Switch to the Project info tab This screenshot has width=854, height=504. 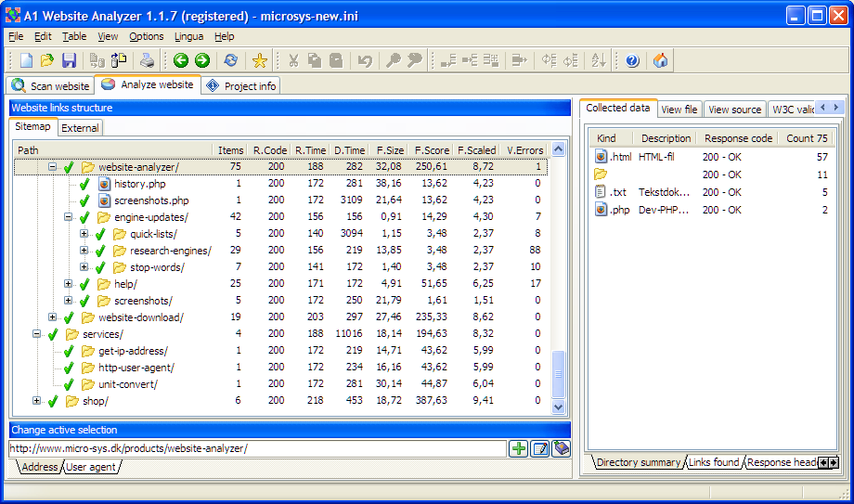(240, 85)
